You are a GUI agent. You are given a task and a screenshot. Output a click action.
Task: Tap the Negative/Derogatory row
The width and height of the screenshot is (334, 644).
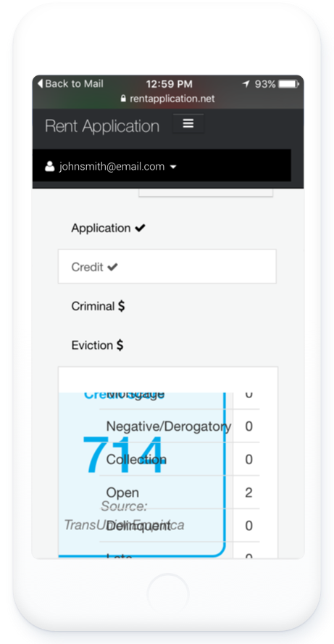coord(179,426)
